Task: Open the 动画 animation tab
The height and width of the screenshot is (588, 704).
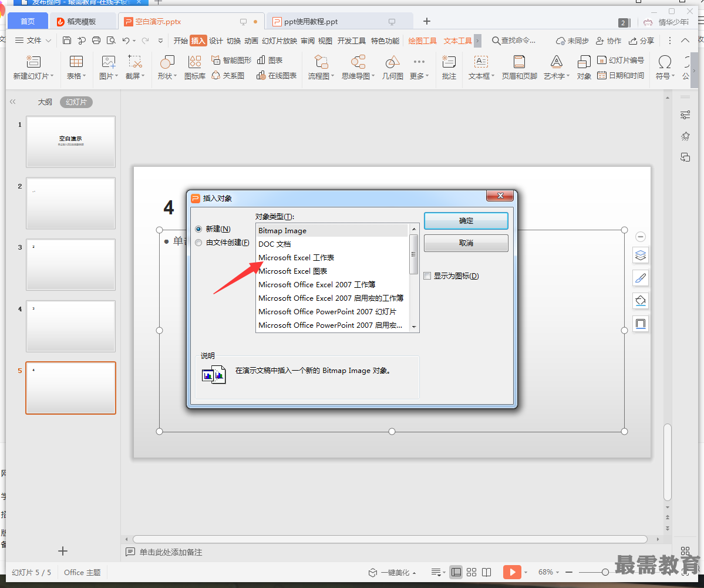Action: 251,41
